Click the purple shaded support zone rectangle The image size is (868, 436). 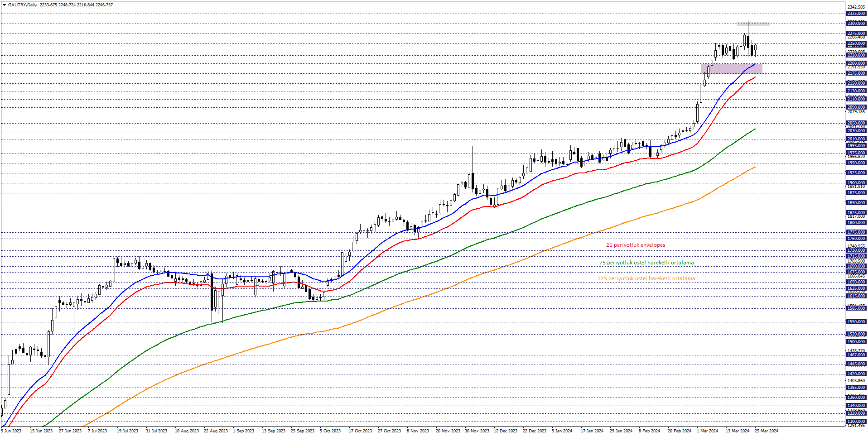pyautogui.click(x=731, y=68)
